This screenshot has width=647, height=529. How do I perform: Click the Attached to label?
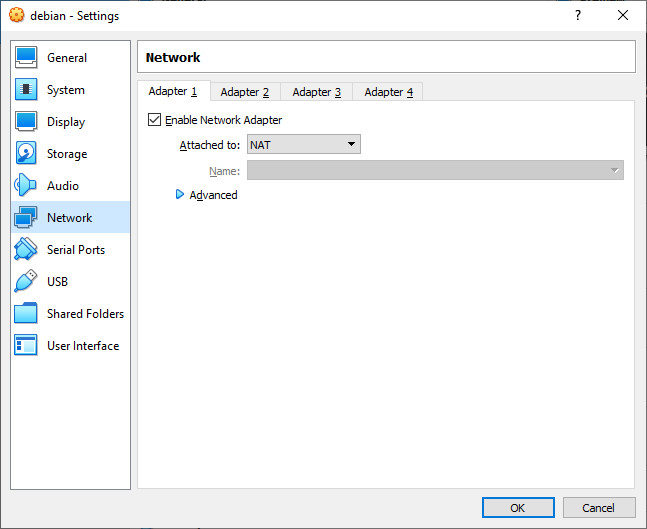(x=210, y=145)
